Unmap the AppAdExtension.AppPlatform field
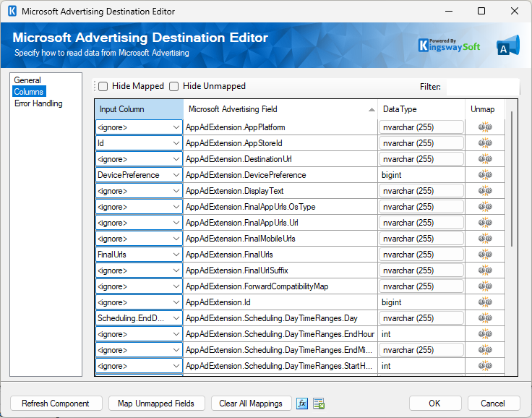The image size is (532, 418). [x=484, y=127]
